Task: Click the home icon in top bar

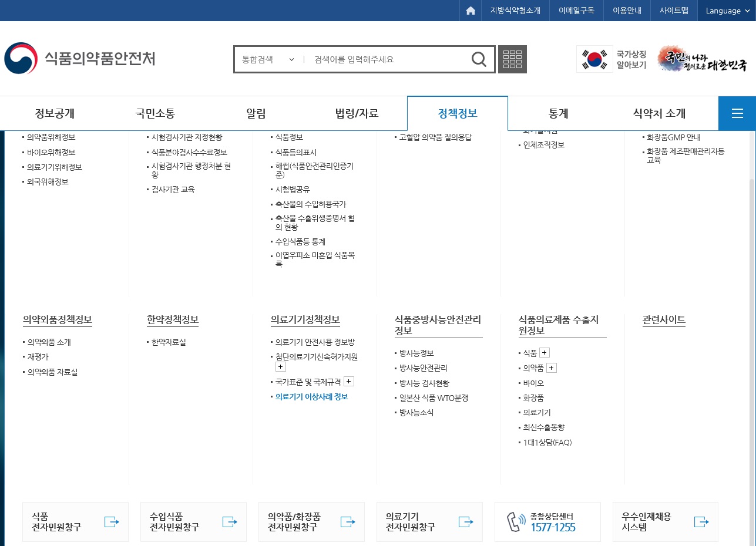Action: [470, 11]
